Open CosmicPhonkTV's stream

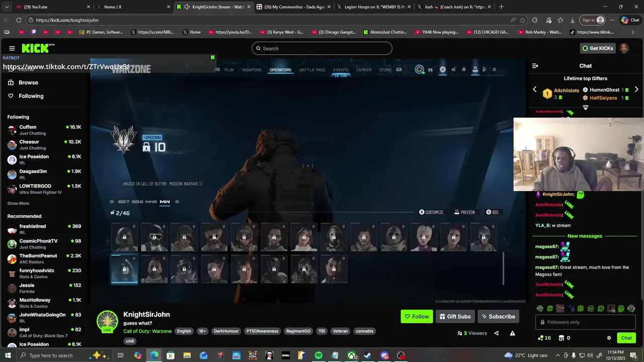pos(44,244)
